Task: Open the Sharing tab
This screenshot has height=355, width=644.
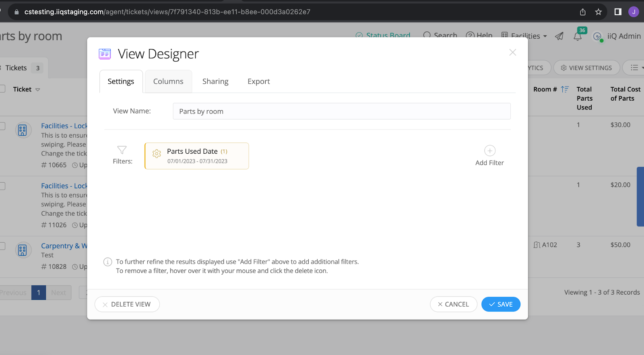Action: 215,81
